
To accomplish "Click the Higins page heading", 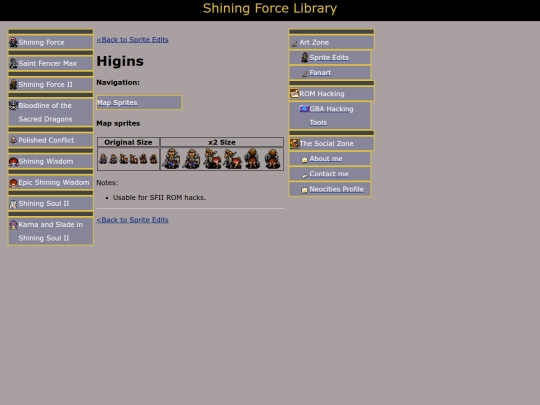I will coord(120,61).
